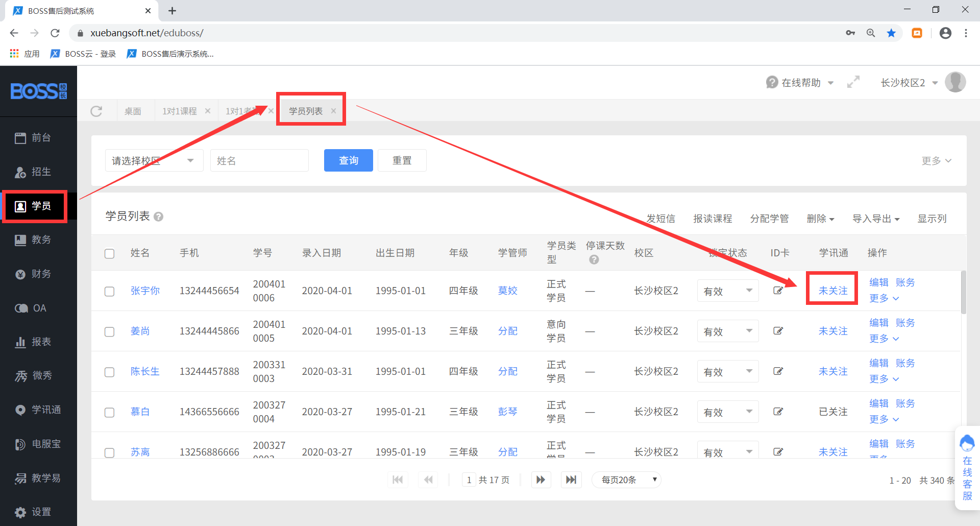Open 电服宝 module in sidebar
The width and height of the screenshot is (980, 526).
38,444
